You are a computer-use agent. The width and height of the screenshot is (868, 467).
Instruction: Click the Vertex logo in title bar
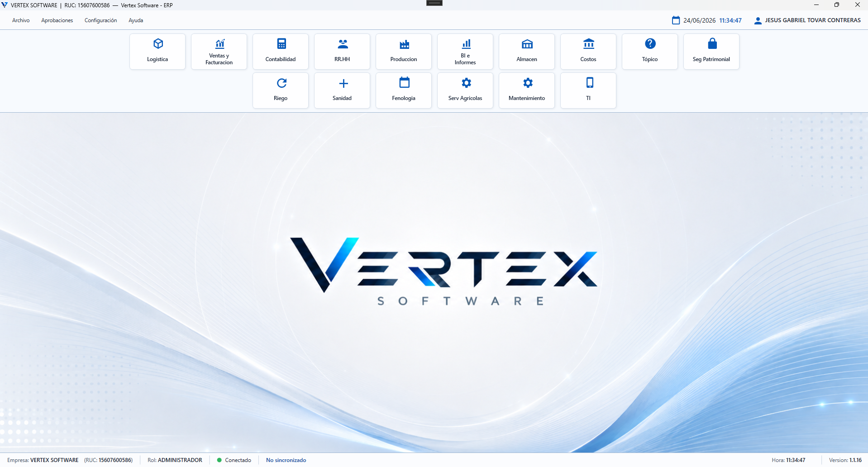pos(5,5)
